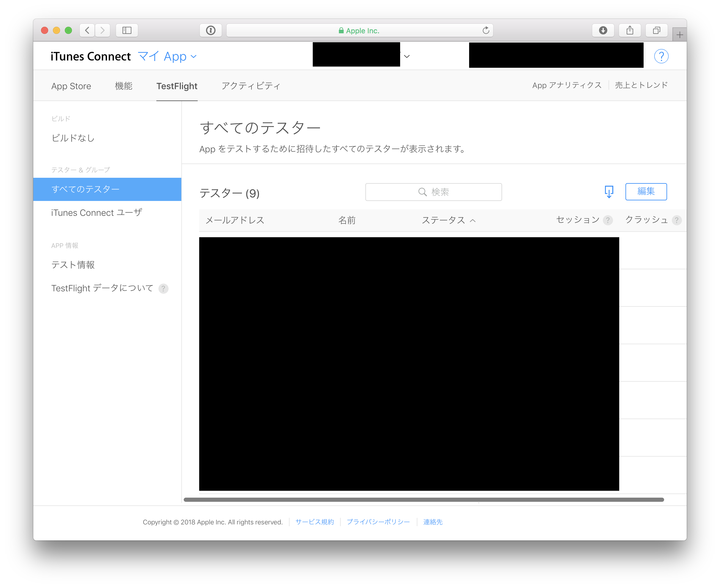Open テスト情報 in the sidebar
This screenshot has width=720, height=588.
tap(73, 265)
